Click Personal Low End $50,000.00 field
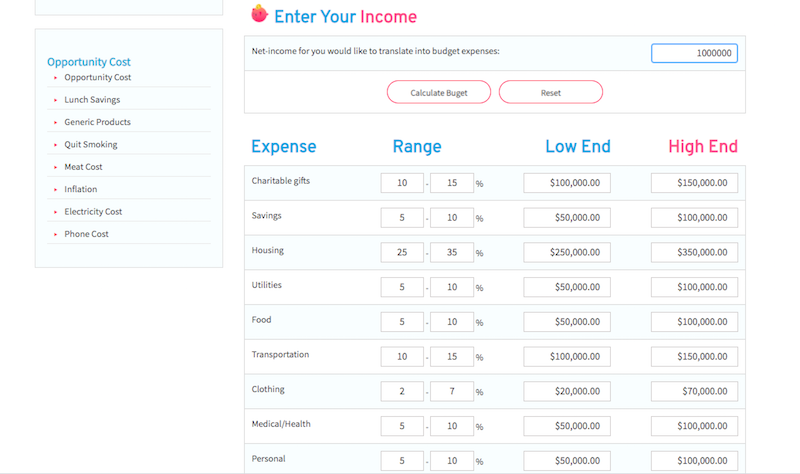This screenshot has width=800, height=474. (567, 460)
